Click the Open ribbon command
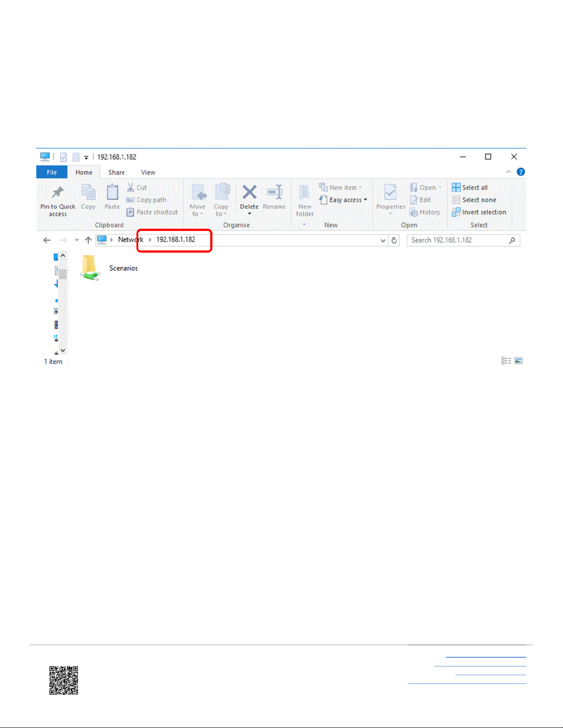 click(426, 187)
